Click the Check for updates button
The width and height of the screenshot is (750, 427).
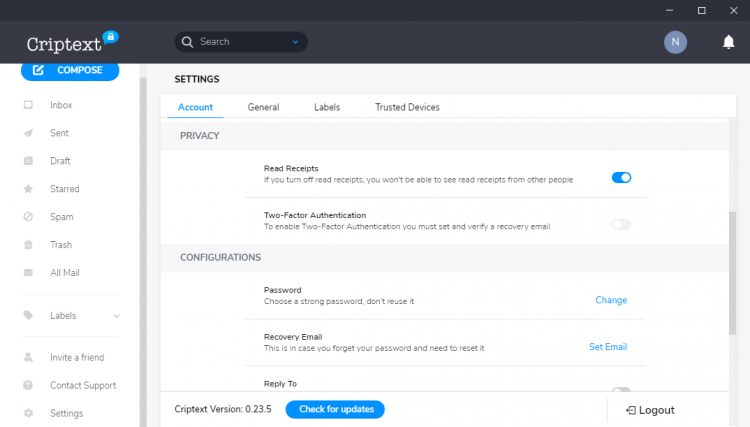point(335,409)
